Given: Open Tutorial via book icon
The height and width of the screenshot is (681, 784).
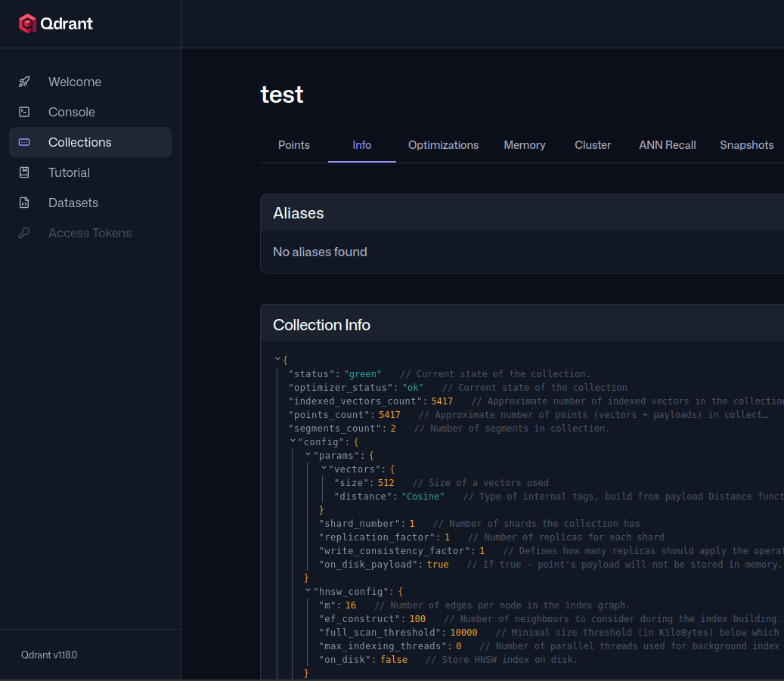Looking at the screenshot, I should (24, 172).
